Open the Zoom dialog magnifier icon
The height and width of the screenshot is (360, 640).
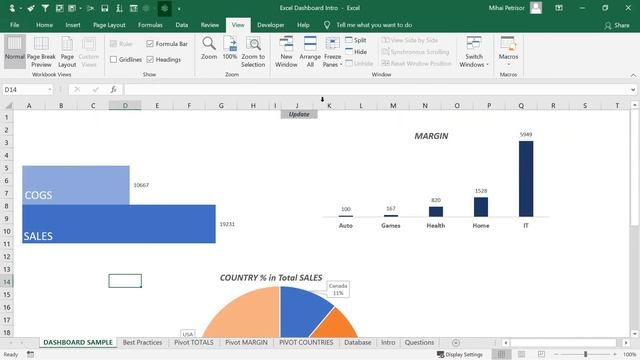[209, 44]
